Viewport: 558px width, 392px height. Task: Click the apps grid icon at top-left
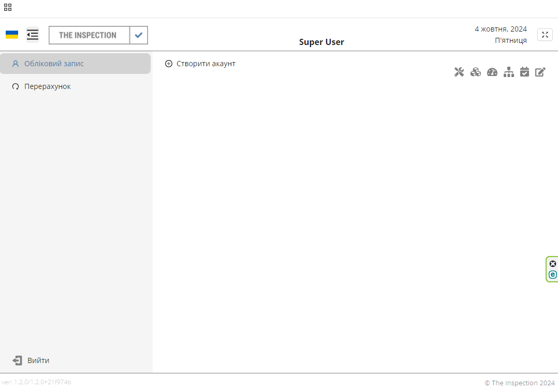point(8,7)
